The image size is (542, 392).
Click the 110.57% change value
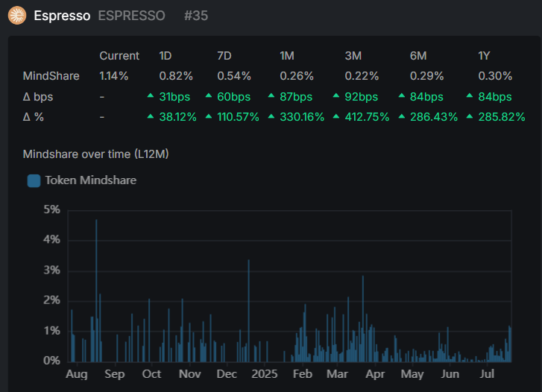[x=238, y=117]
